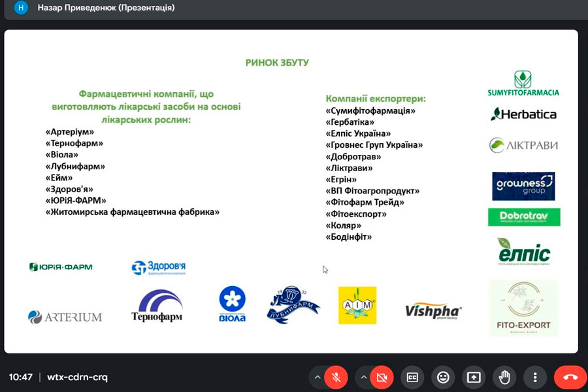588x392 pixels.
Task: Click the Елпіс logo
Action: click(524, 252)
